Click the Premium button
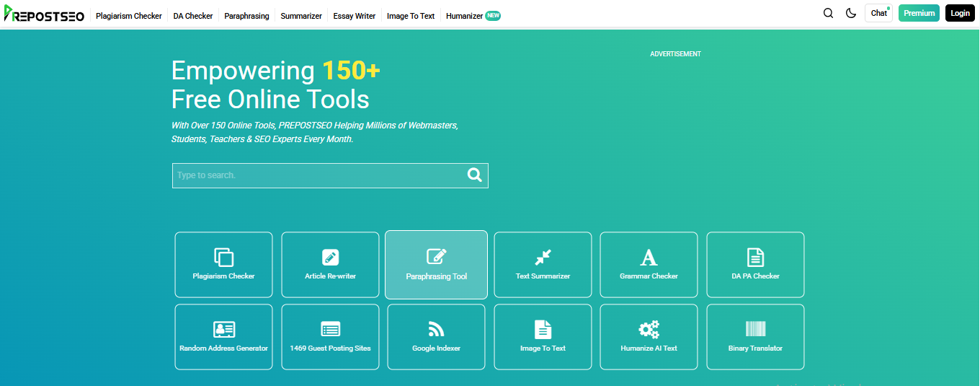The height and width of the screenshot is (386, 980). [x=919, y=13]
